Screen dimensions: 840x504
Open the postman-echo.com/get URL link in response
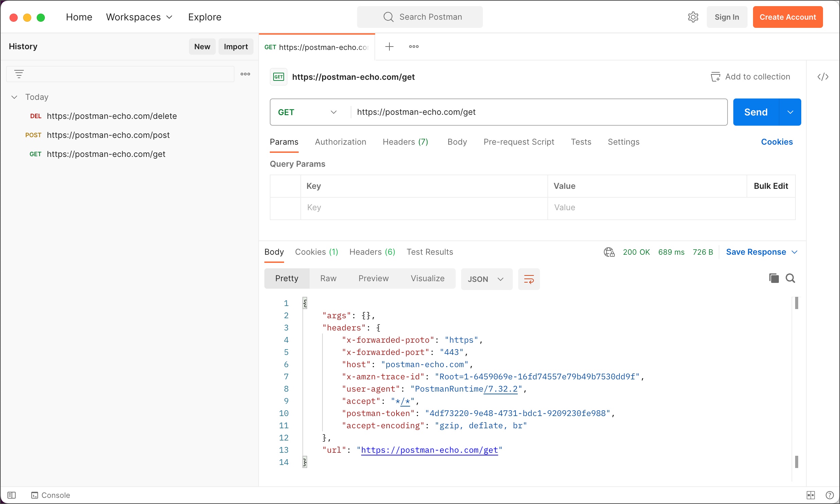click(430, 450)
